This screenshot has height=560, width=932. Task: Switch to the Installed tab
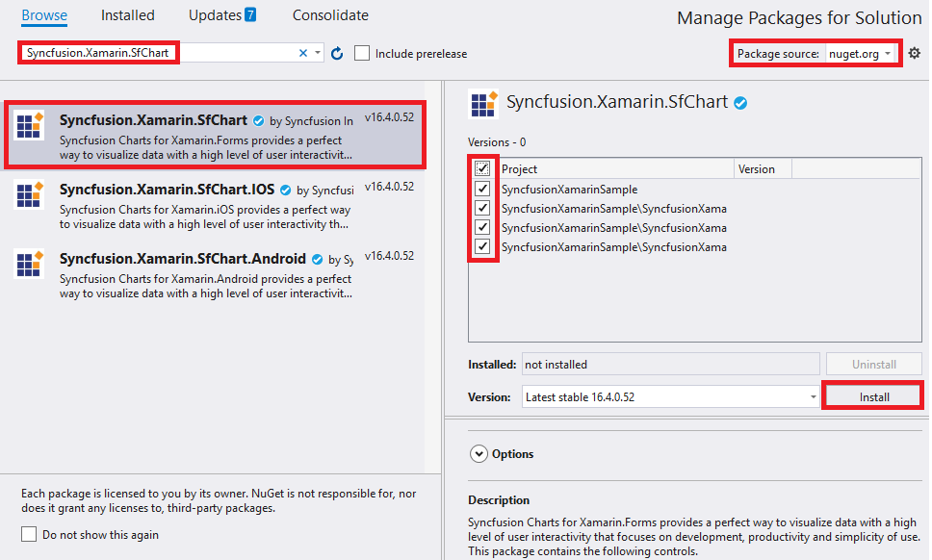[127, 15]
